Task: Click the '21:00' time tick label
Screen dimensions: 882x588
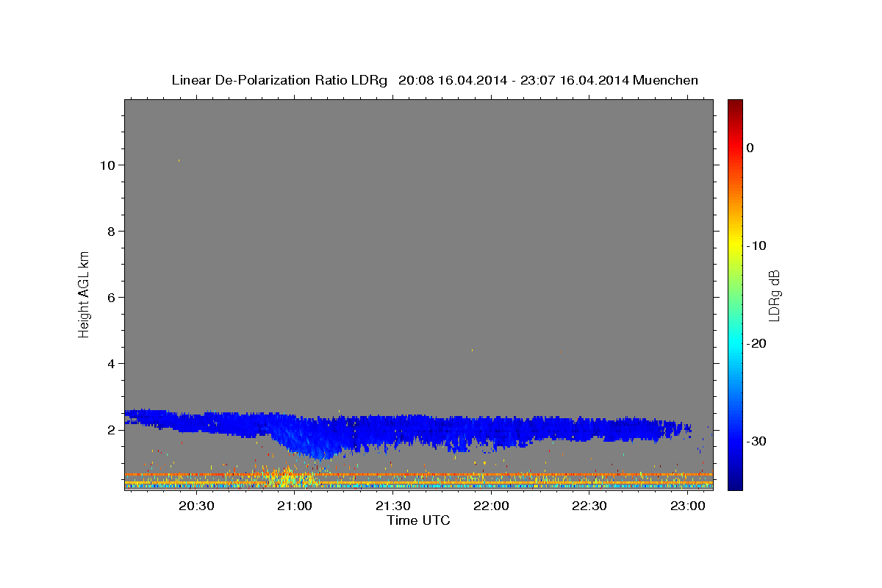Action: pos(295,506)
